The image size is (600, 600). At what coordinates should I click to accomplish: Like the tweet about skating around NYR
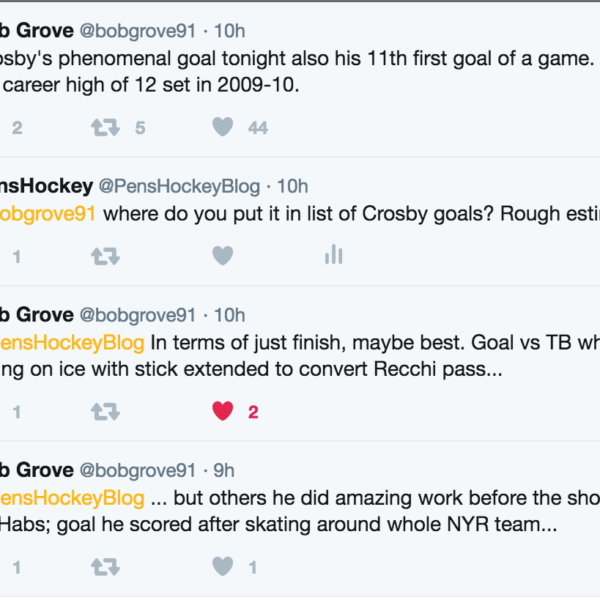(223, 567)
